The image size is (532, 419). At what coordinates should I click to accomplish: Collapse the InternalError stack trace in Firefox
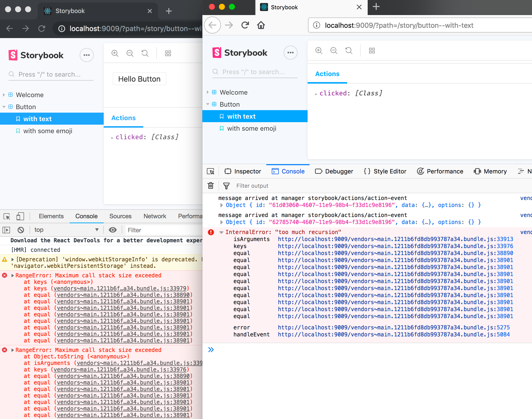[x=221, y=232]
